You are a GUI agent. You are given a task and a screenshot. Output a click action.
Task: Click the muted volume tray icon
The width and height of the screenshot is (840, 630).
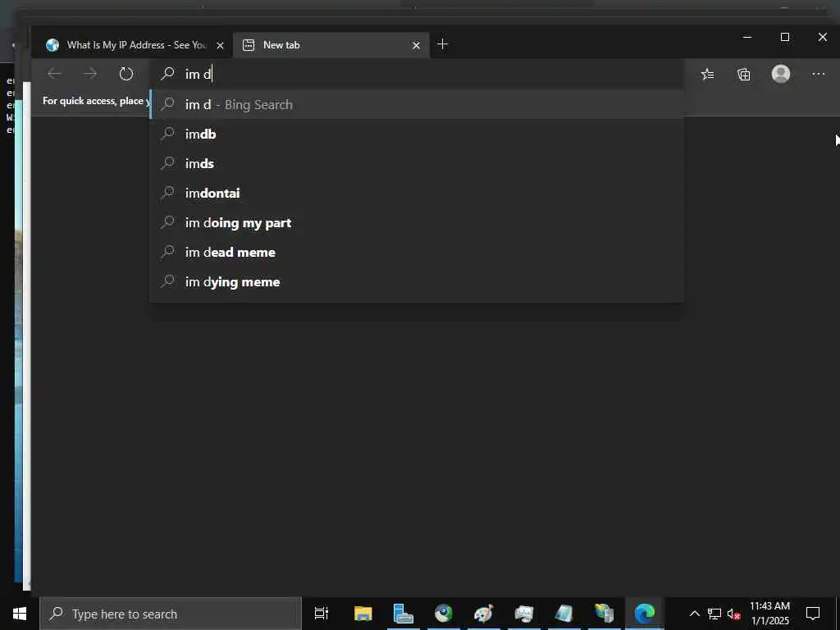click(734, 614)
